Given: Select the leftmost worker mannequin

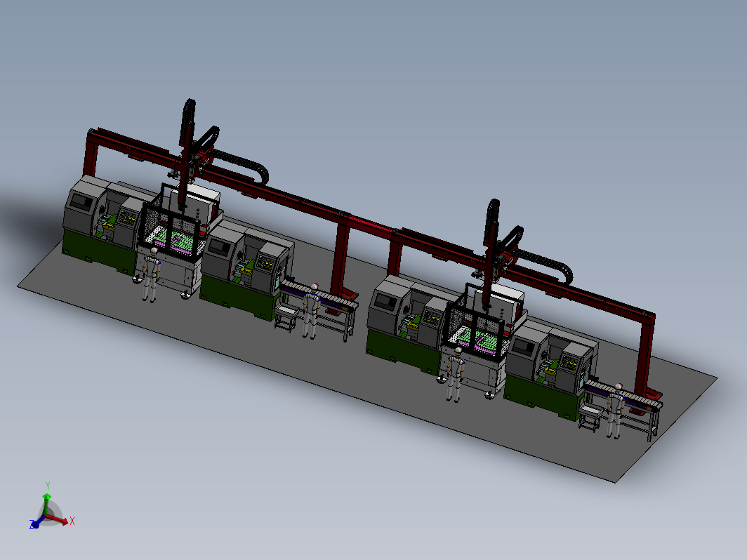Looking at the screenshot, I should click(x=151, y=275).
